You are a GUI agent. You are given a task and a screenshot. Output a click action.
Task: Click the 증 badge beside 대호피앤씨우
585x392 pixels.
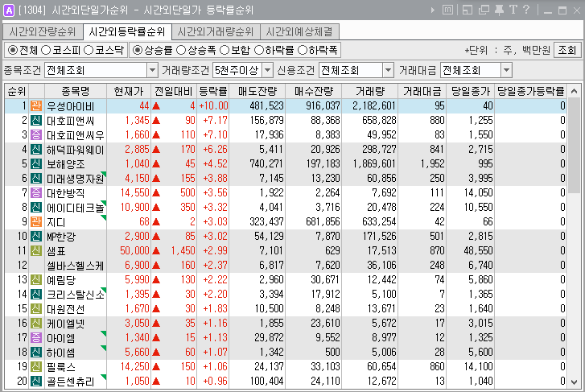(36, 134)
